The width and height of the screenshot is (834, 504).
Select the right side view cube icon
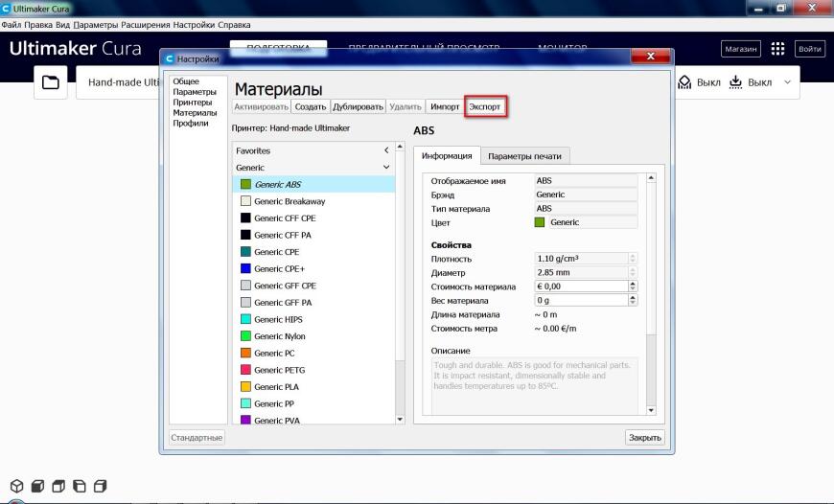[100, 486]
